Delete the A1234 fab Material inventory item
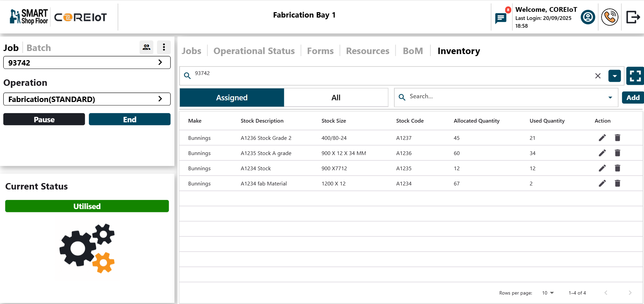This screenshot has height=304, width=644. (x=618, y=183)
